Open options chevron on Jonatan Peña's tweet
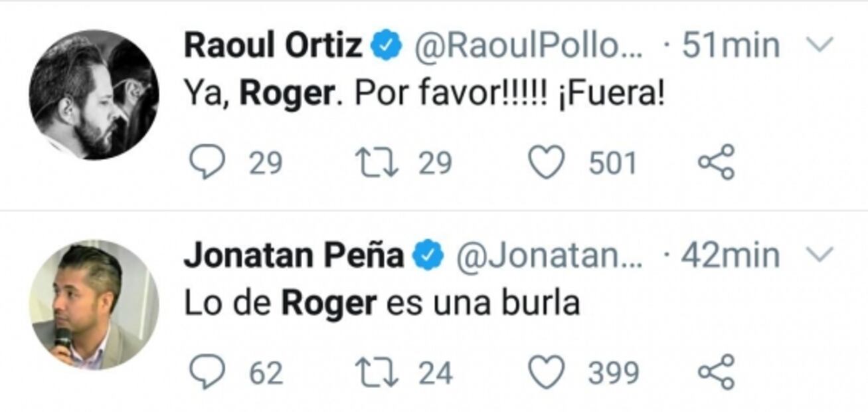The width and height of the screenshot is (868, 412). coord(822,255)
